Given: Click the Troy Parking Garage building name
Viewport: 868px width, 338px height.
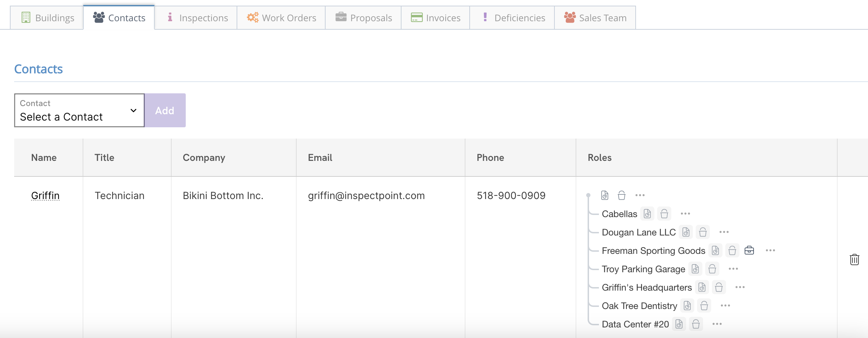Looking at the screenshot, I should click(643, 269).
